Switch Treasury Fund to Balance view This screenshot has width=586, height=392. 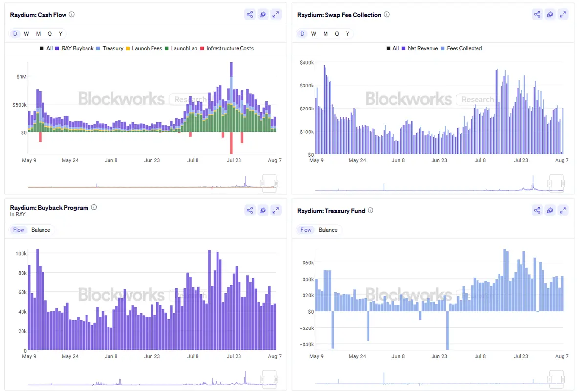(328, 230)
